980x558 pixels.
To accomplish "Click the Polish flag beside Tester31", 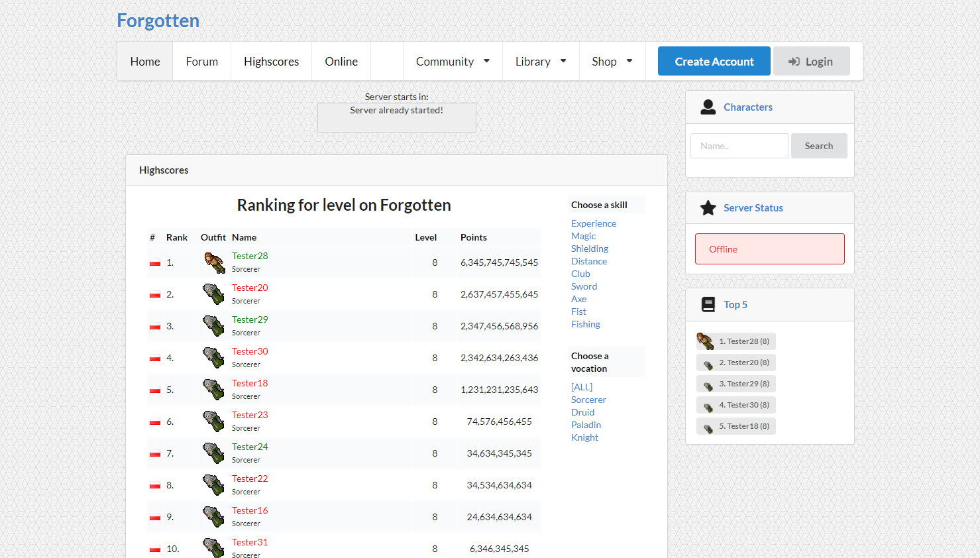I will 154,548.
